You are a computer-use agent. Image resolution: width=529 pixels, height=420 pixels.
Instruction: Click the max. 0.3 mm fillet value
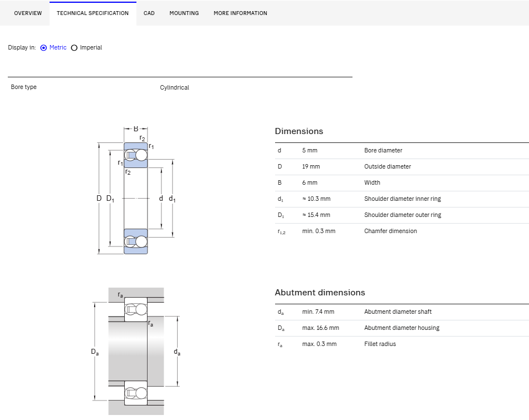[x=320, y=344]
